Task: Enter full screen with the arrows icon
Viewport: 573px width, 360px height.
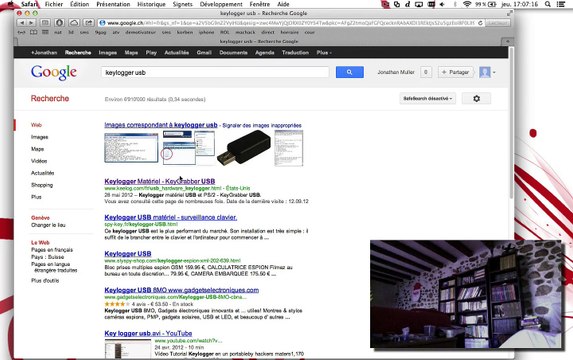Action: [x=509, y=13]
